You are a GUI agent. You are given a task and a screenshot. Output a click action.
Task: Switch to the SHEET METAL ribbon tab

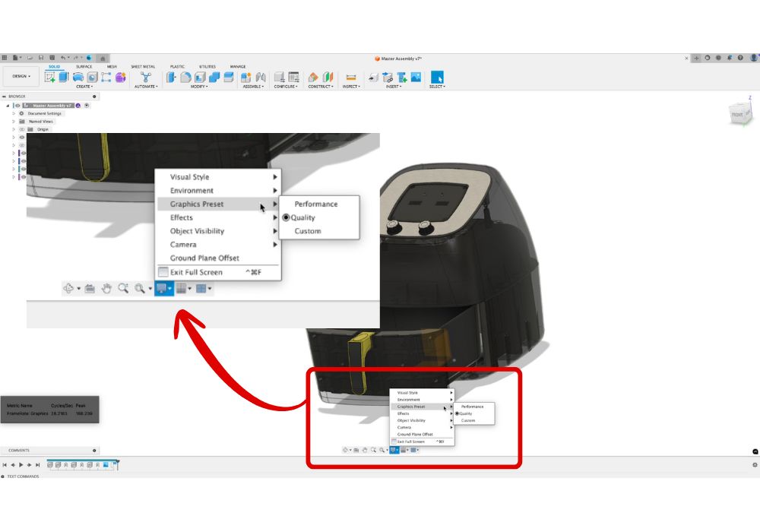click(x=143, y=67)
